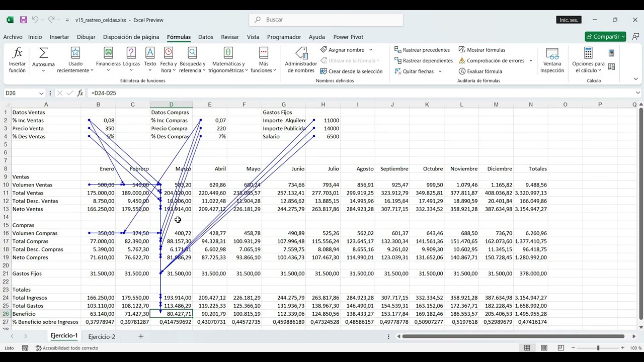644x362 pixels.
Task: Click Quitar flechas button
Action: click(x=414, y=71)
